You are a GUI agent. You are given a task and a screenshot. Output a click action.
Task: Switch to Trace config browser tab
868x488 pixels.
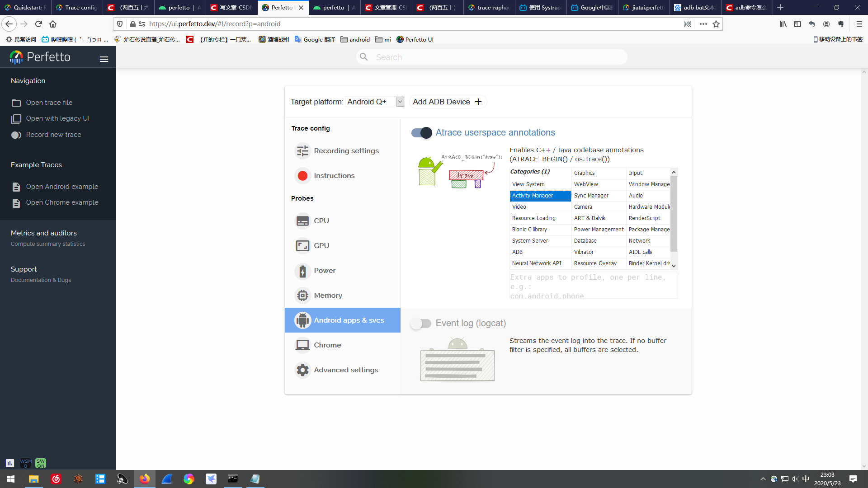77,7
